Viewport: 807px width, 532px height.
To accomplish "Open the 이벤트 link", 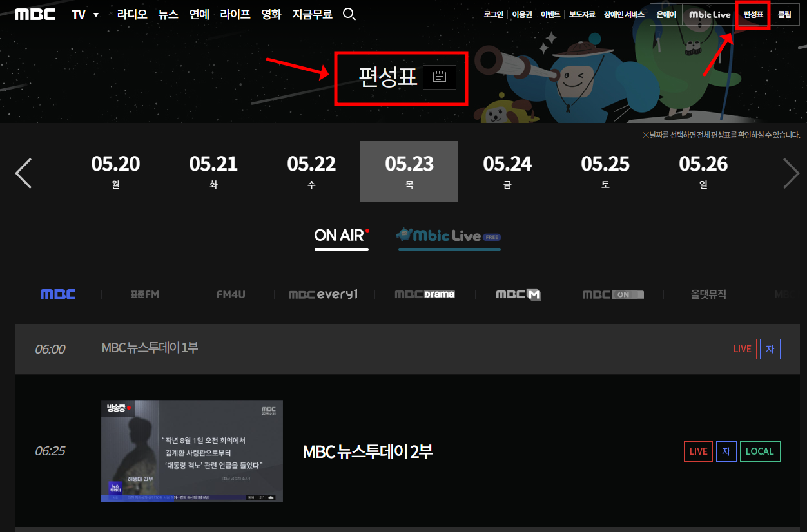I will coord(550,14).
